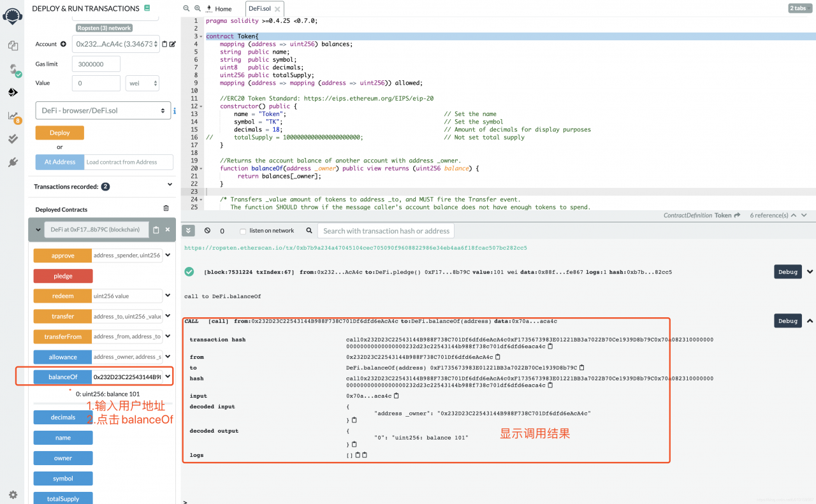
Task: Open the Plugin manager plug icon
Action: pyautogui.click(x=13, y=162)
